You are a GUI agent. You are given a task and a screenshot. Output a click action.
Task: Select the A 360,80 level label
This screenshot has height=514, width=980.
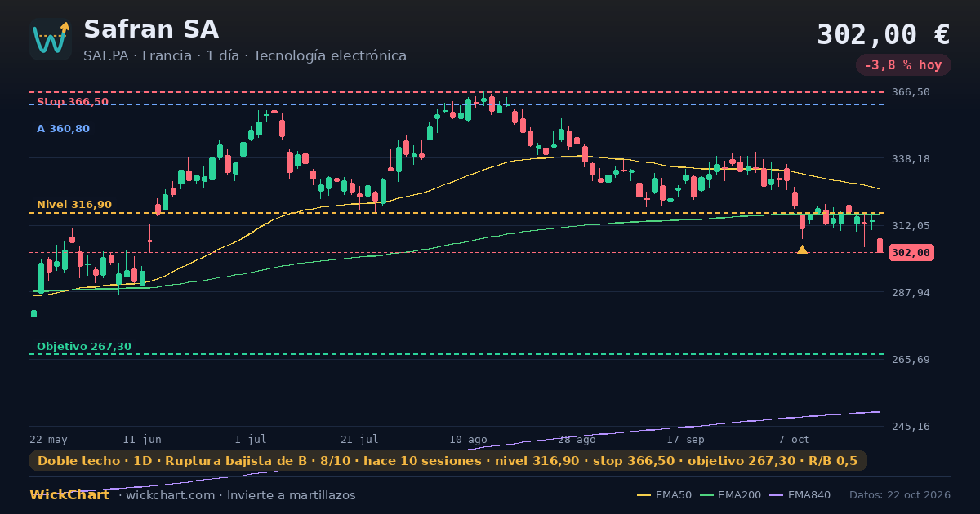pos(63,129)
